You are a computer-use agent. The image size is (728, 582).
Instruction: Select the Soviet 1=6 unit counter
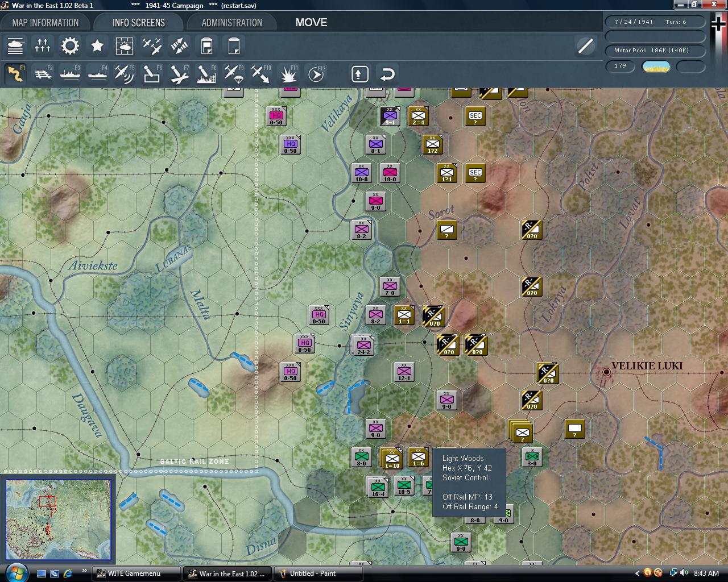tap(418, 457)
